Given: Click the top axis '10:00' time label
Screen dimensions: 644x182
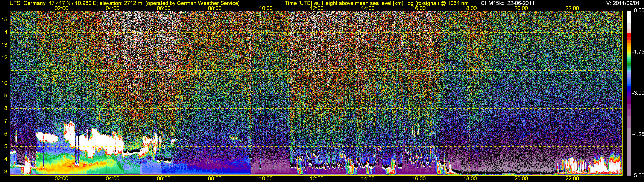Looking at the screenshot, I should pos(266,8).
